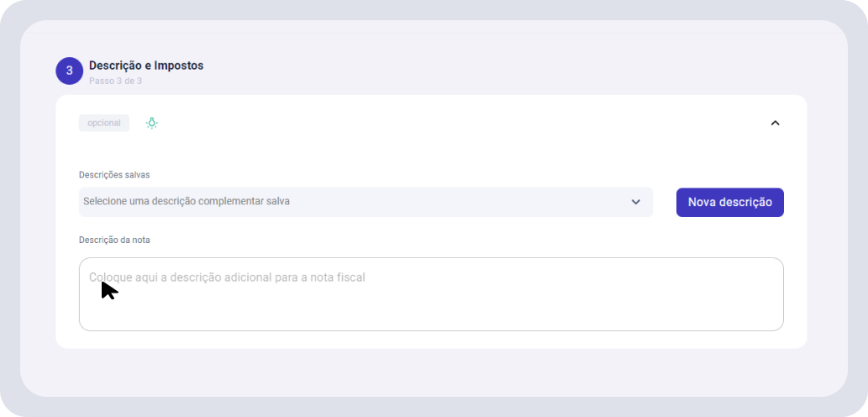
Task: Select the 'Selecione uma descrição complementar salva' combo box
Action: pyautogui.click(x=366, y=202)
